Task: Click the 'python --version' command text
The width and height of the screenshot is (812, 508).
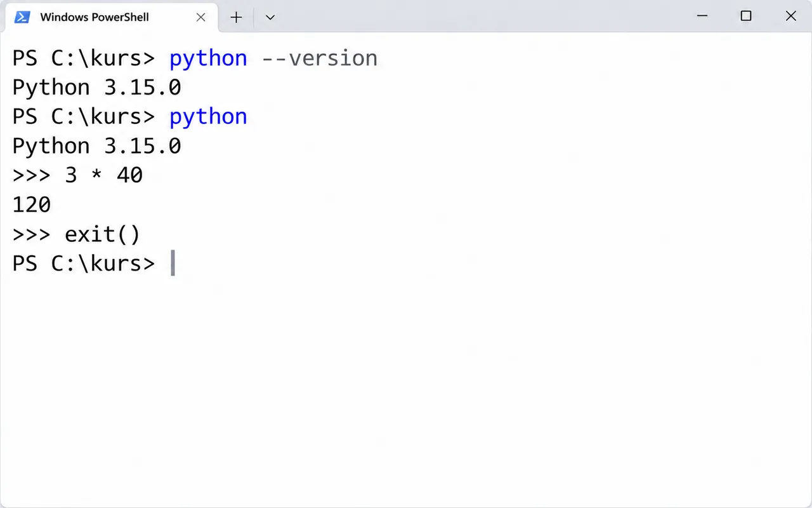Action: (x=273, y=58)
